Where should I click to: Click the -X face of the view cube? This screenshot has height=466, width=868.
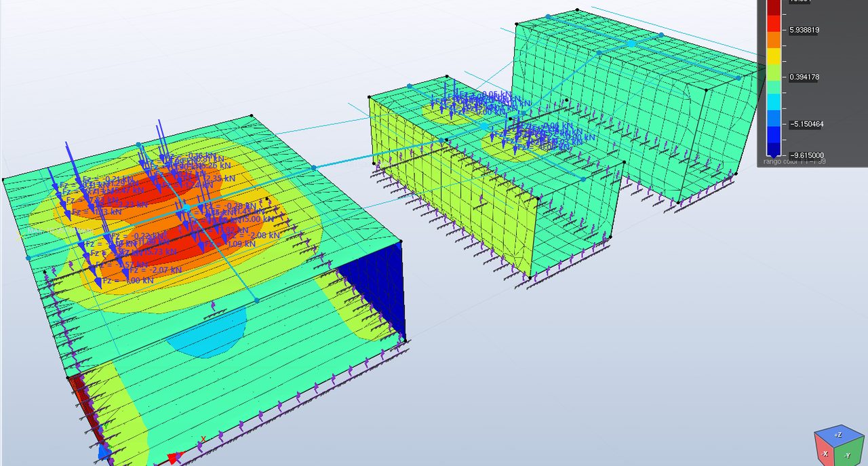(x=825, y=453)
